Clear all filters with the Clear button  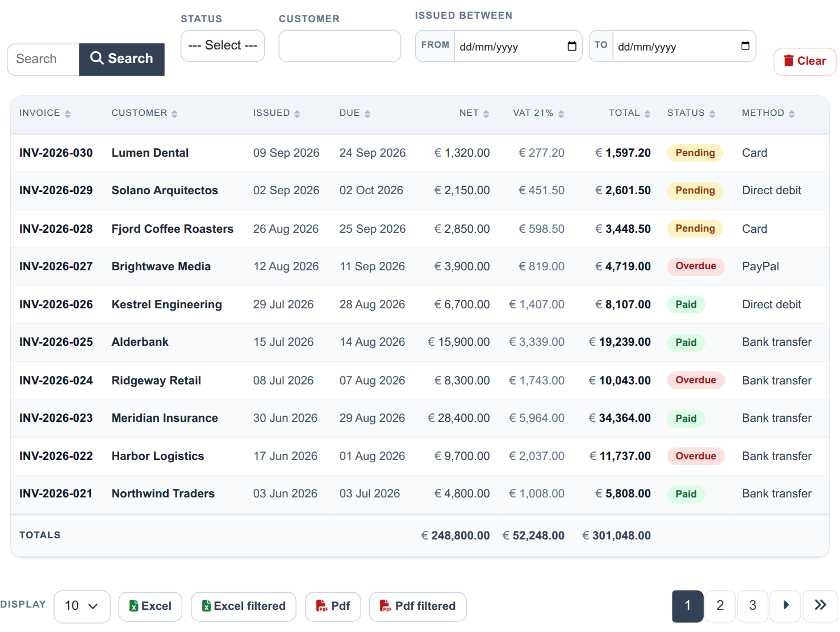pyautogui.click(x=805, y=61)
